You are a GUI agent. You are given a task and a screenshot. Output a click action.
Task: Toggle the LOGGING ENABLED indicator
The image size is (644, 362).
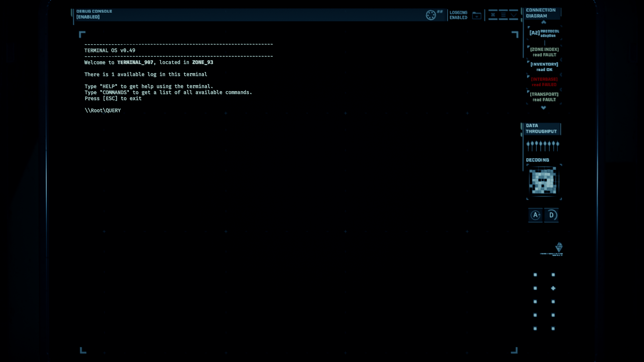click(x=458, y=15)
